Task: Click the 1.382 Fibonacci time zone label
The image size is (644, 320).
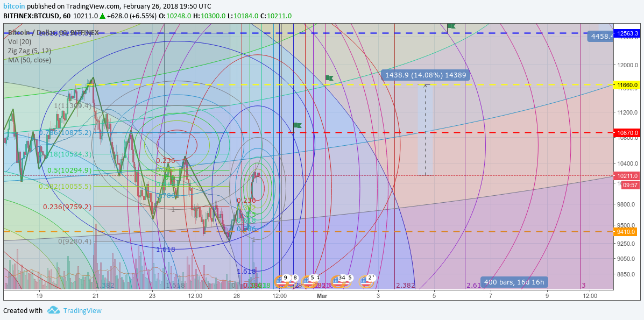Action: click(x=105, y=285)
